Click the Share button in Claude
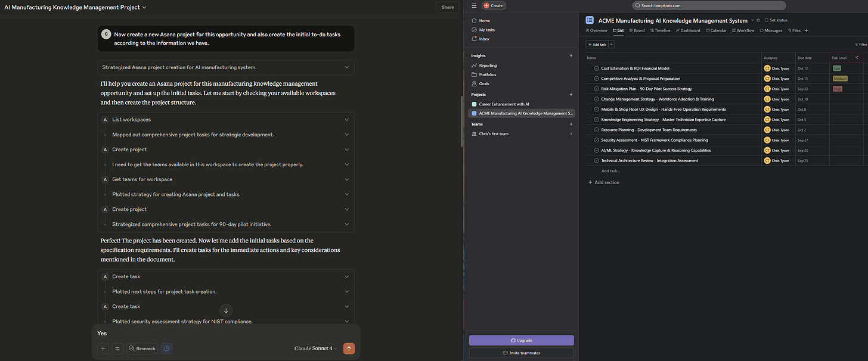868x361 pixels. (448, 7)
